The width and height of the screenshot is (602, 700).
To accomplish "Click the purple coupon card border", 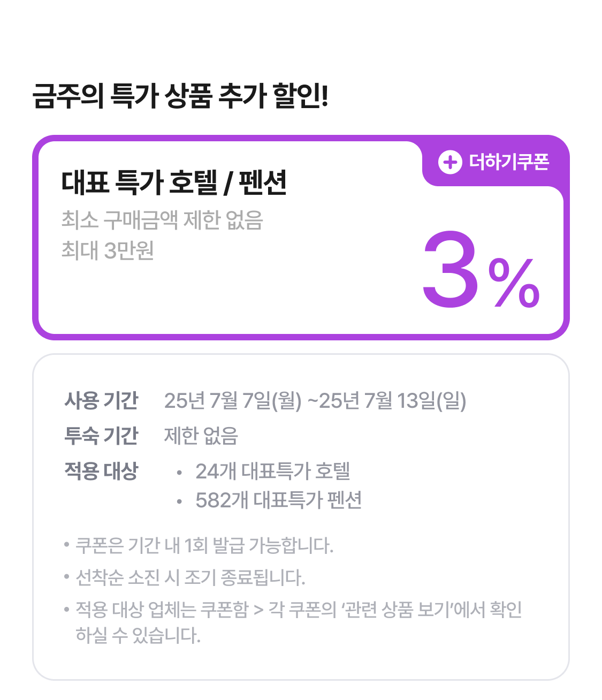I will pyautogui.click(x=35, y=241).
